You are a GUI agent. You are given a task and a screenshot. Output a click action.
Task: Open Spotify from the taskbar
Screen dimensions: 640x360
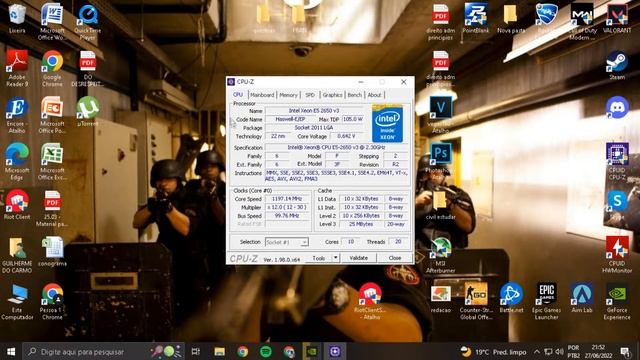[266, 351]
